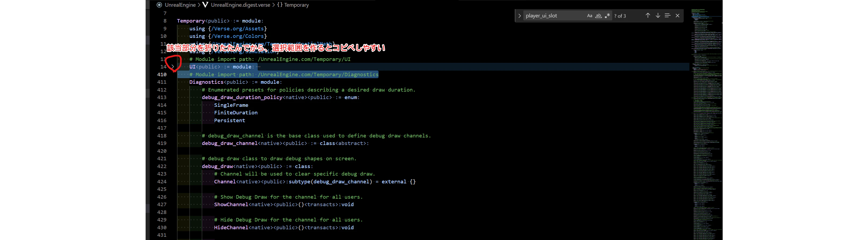Viewport: 868px width, 240px height.
Task: Click the /Verse.org/Colors using path
Action: pos(237,36)
